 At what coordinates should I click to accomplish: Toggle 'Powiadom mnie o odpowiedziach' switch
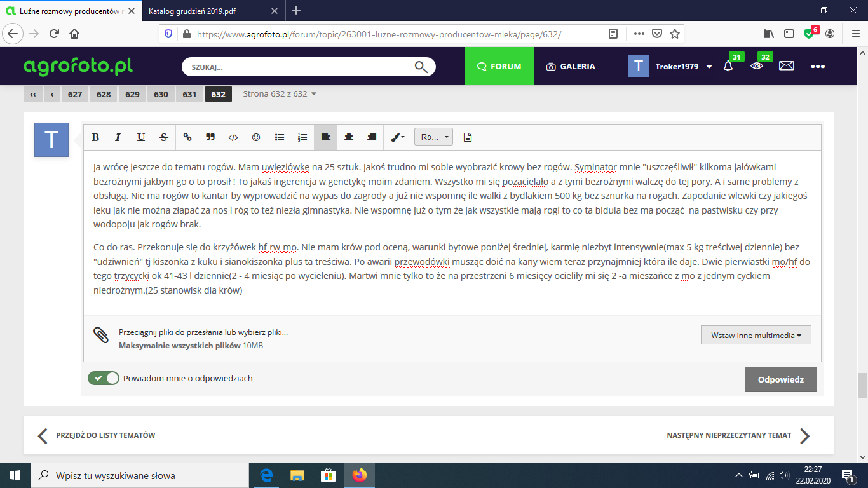click(104, 378)
